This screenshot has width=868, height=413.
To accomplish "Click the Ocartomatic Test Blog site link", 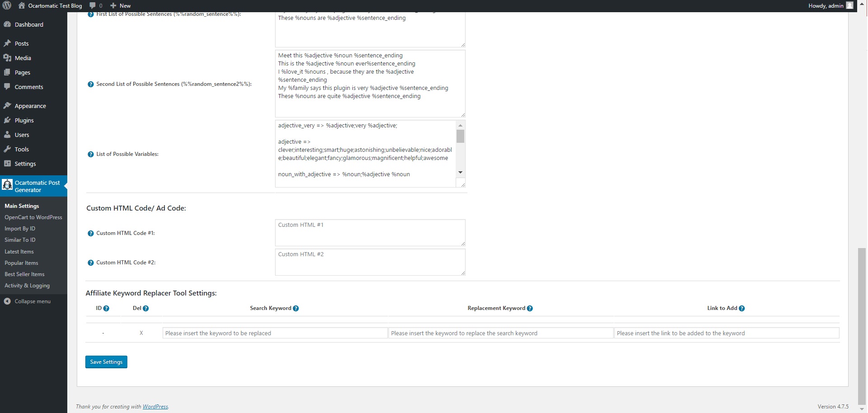I will pos(55,6).
